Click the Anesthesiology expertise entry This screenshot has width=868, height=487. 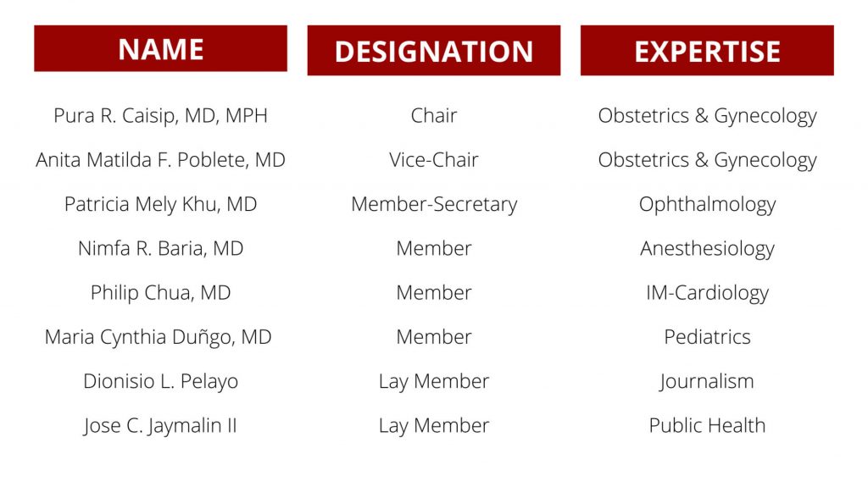[x=707, y=249]
